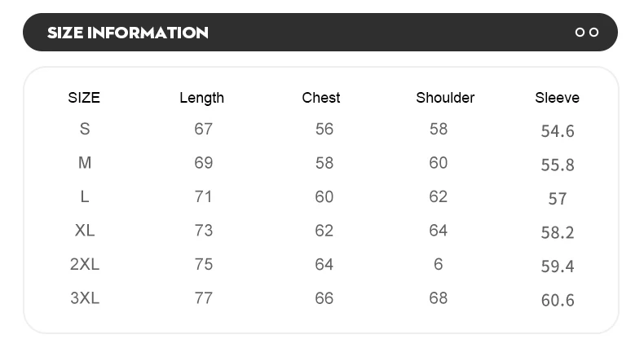Click the 3XL size row label
This screenshot has height=348, width=644.
pos(85,298)
